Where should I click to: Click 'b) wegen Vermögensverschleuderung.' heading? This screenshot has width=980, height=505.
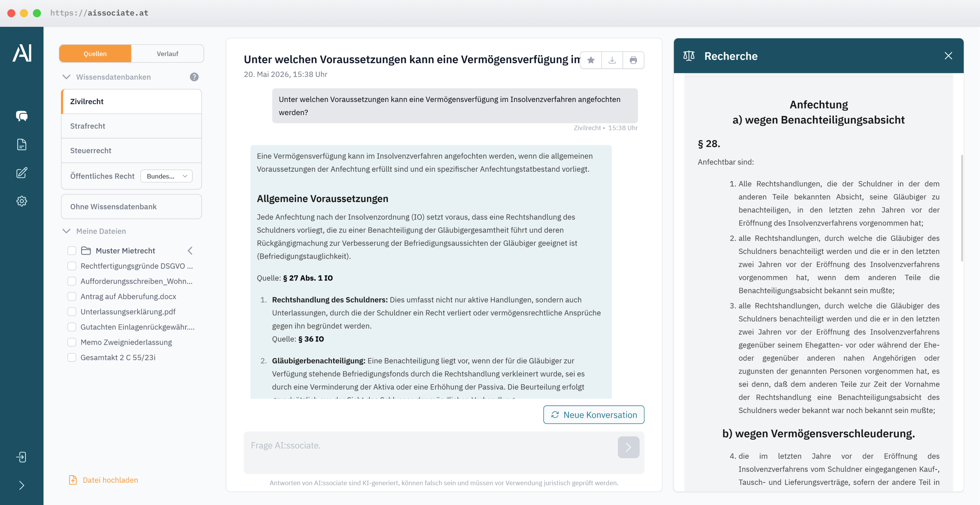pyautogui.click(x=818, y=434)
